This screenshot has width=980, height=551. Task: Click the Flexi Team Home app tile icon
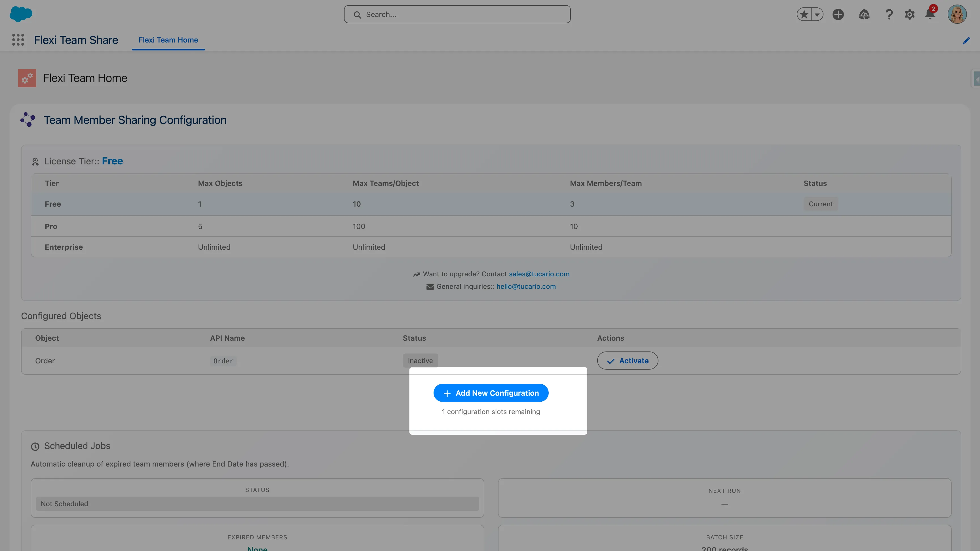coord(27,78)
